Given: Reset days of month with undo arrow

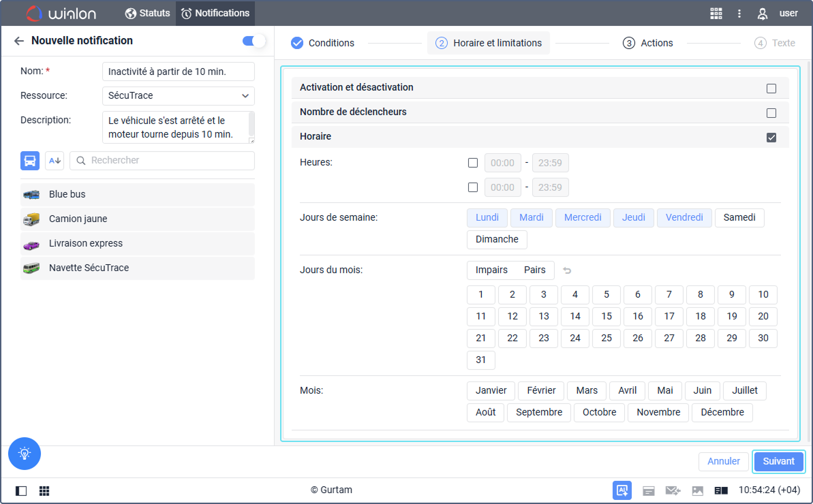Looking at the screenshot, I should [567, 270].
